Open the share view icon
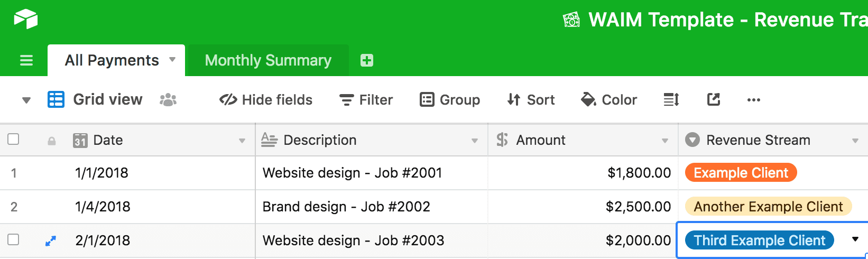The height and width of the screenshot is (259, 868). point(714,99)
